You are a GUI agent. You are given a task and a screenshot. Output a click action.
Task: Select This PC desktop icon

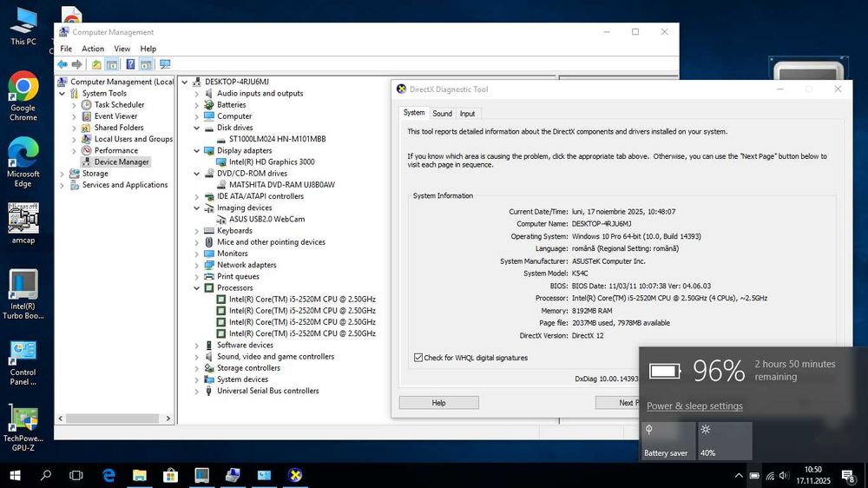(x=23, y=27)
